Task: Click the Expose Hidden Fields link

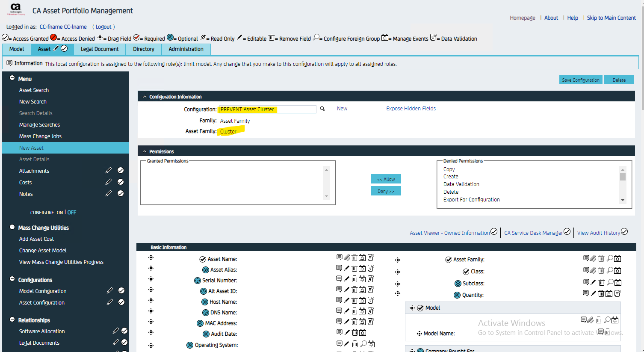Action: pos(411,109)
